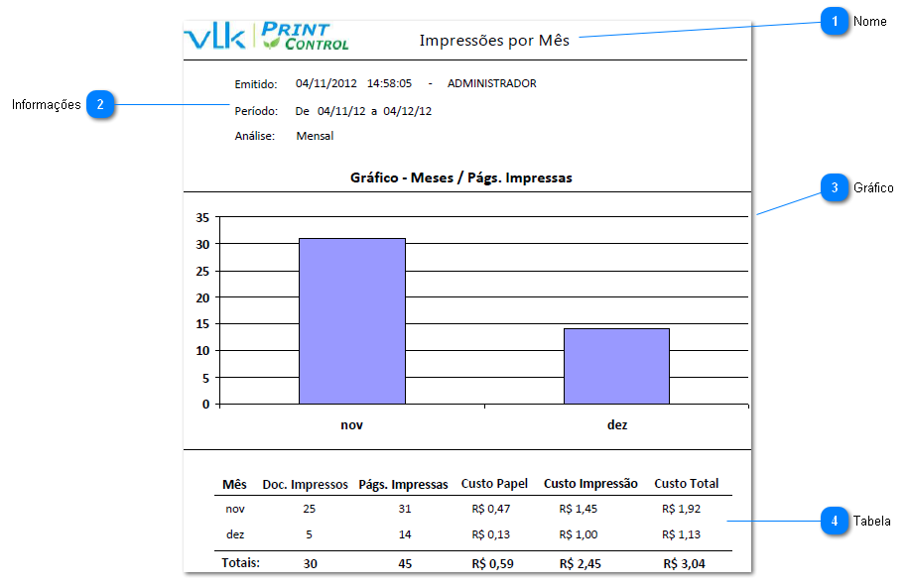Click the Análise label
The width and height of the screenshot is (910, 588).
[x=255, y=136]
